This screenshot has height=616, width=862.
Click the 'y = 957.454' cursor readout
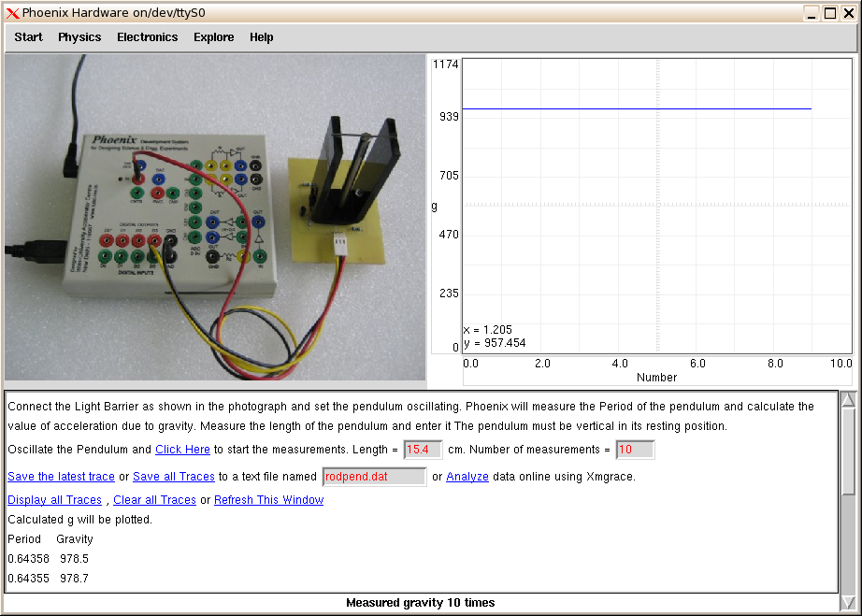click(x=495, y=343)
